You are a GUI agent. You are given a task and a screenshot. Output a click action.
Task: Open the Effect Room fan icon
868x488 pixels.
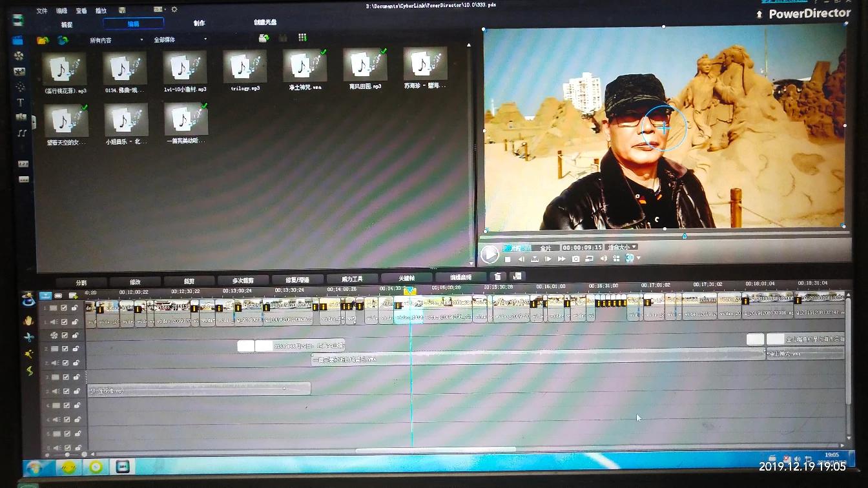[x=19, y=56]
